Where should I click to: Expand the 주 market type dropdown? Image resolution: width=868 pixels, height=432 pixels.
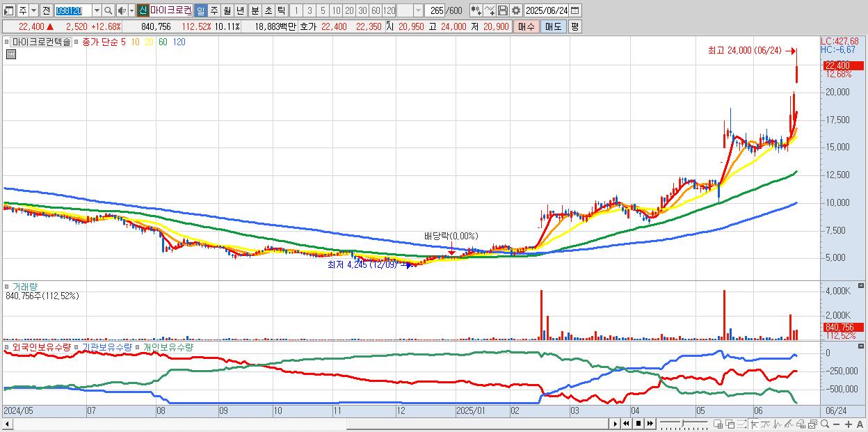(33, 10)
